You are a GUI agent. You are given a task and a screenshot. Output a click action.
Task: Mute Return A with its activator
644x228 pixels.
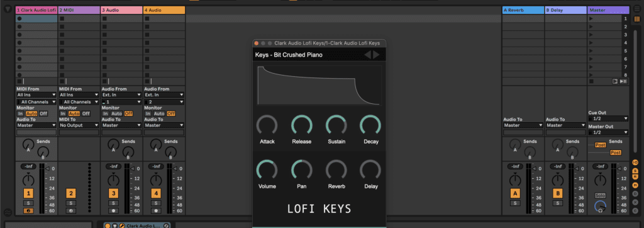(x=515, y=193)
